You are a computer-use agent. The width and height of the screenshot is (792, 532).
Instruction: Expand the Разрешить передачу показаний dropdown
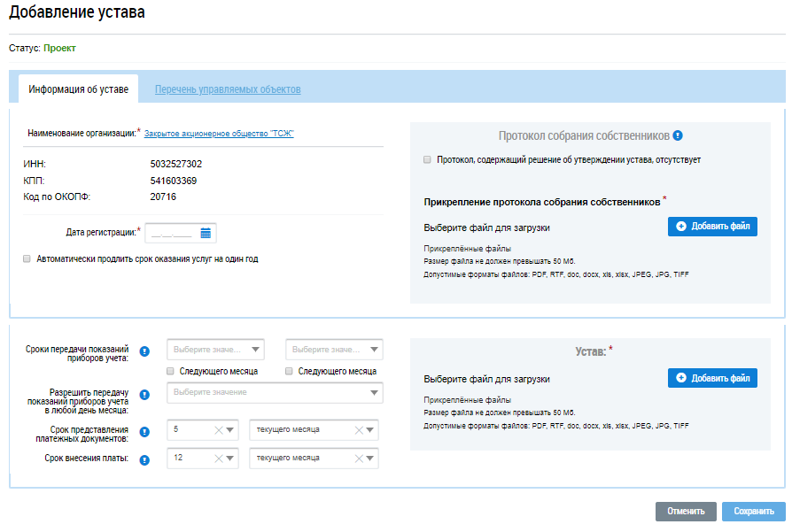tap(275, 392)
